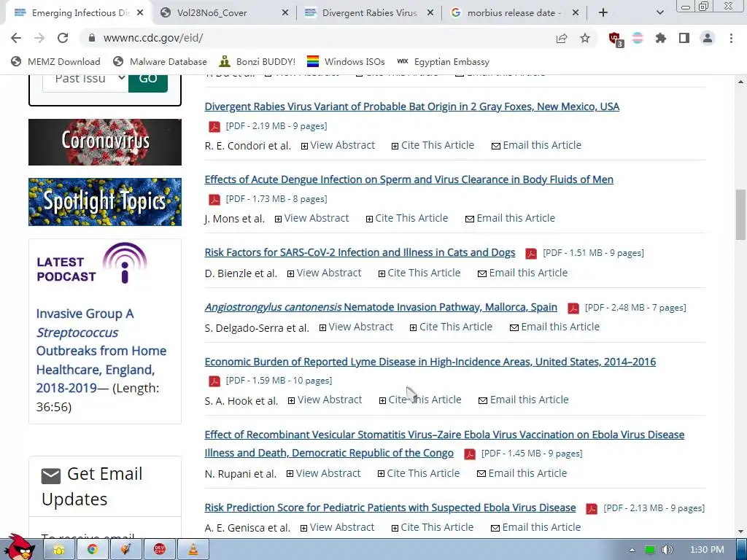Open PDF icon for SARS-CoV-2 Cats and Dogs article
Screen dimensions: 747x560
tap(531, 253)
